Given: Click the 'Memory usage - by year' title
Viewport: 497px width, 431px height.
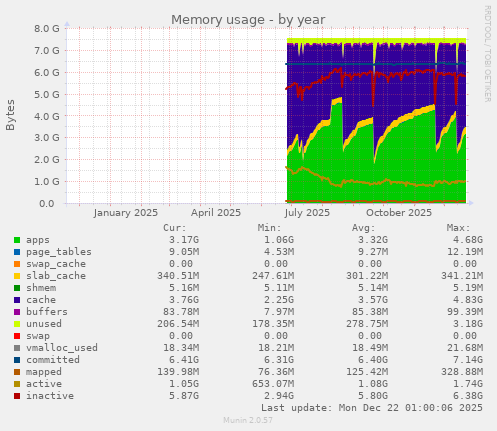Looking at the screenshot, I should pyautogui.click(x=248, y=20).
